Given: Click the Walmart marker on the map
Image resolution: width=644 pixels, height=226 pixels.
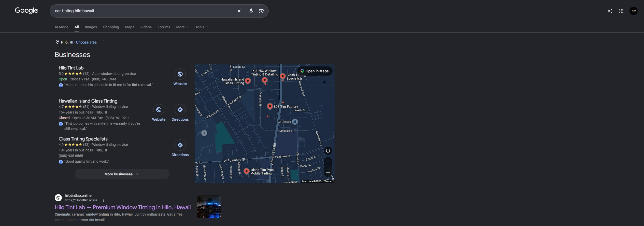Looking at the screenshot, I should click(x=295, y=122).
